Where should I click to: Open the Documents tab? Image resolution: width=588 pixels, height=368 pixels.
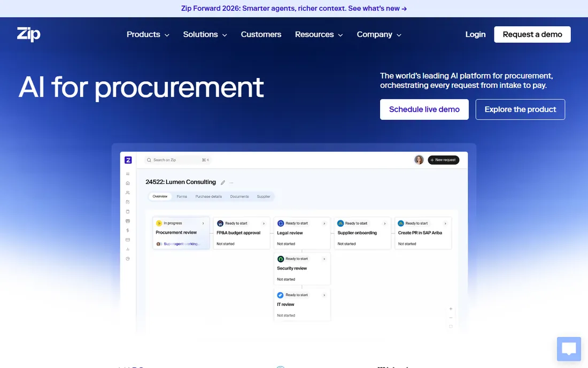click(239, 196)
